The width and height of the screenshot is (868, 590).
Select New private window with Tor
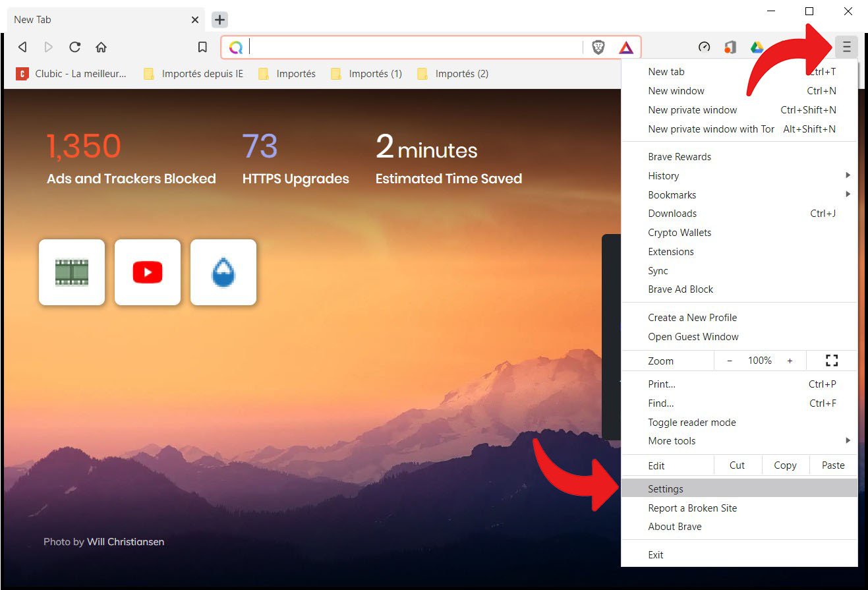pos(711,129)
